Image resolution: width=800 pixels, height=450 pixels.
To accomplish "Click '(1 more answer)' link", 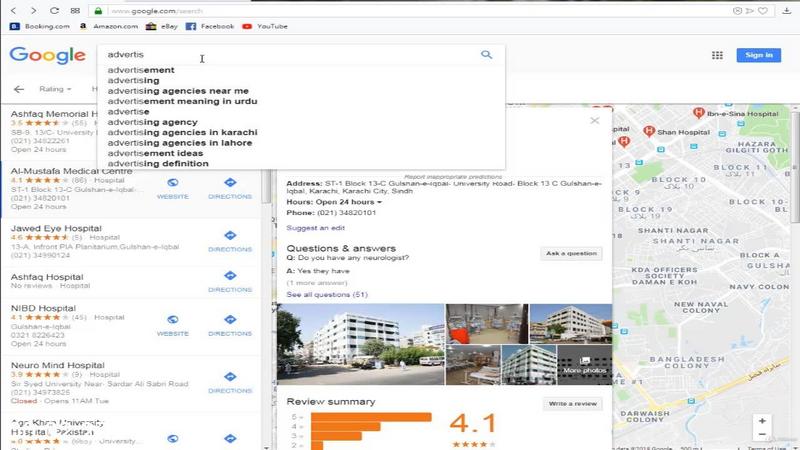I will pyautogui.click(x=317, y=283).
